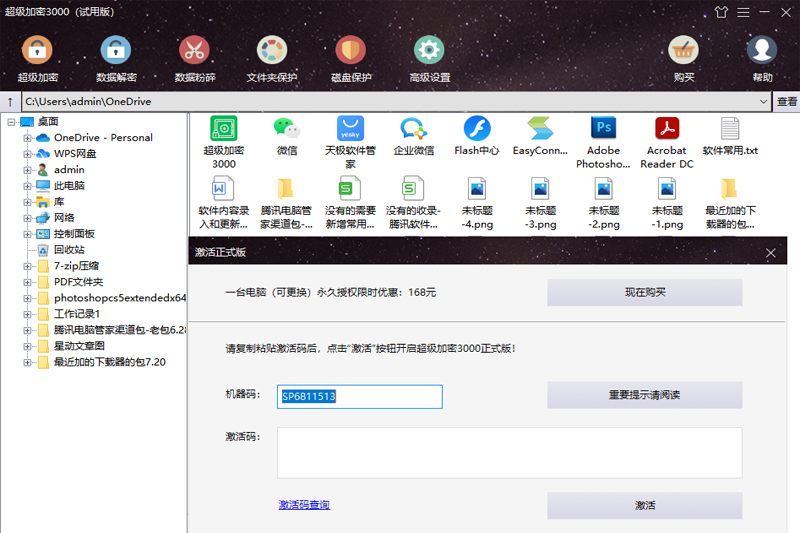Select the 微信 icon in file list
This screenshot has height=533, width=800.
tap(287, 128)
